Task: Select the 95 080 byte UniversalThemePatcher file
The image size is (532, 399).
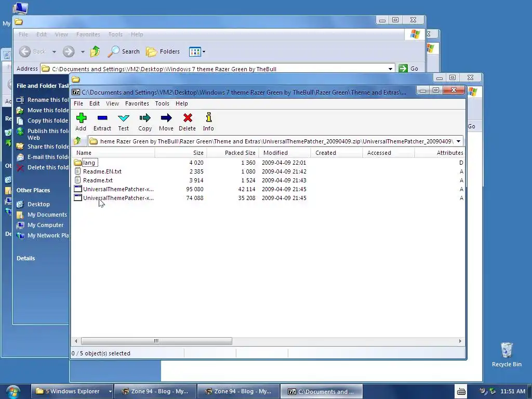Action: point(114,189)
